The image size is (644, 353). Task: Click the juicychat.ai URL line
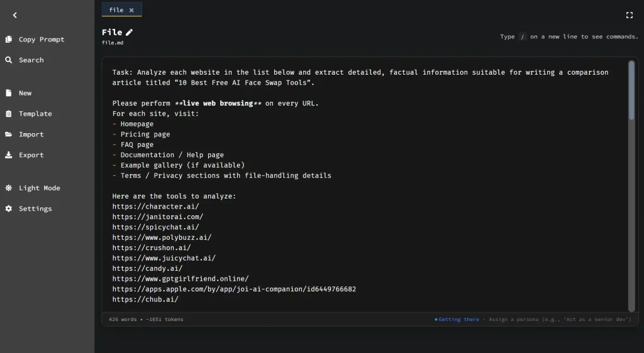164,258
